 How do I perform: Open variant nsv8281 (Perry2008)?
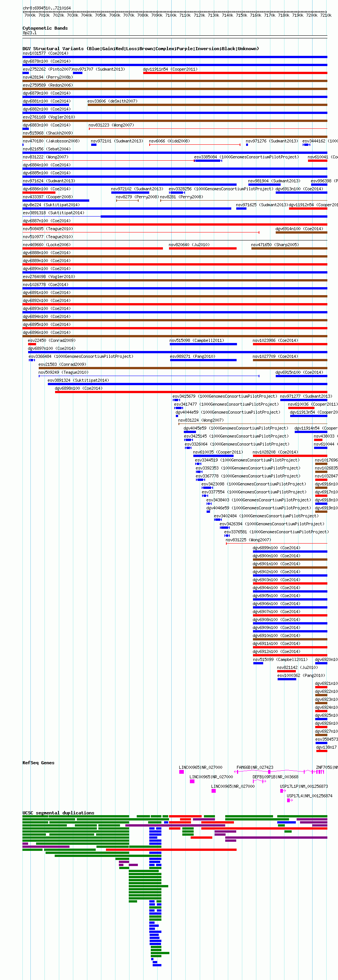182,197
